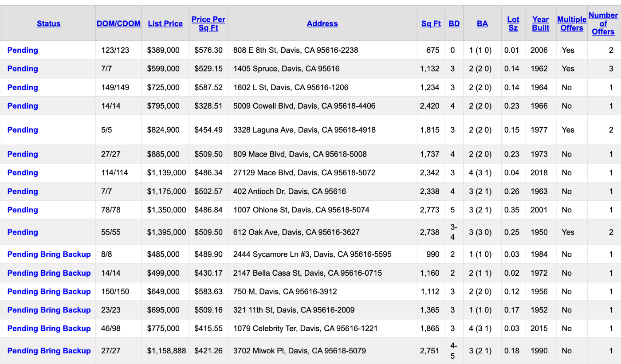The width and height of the screenshot is (621, 364).
Task: Sort by List Price header
Action: pyautogui.click(x=165, y=23)
